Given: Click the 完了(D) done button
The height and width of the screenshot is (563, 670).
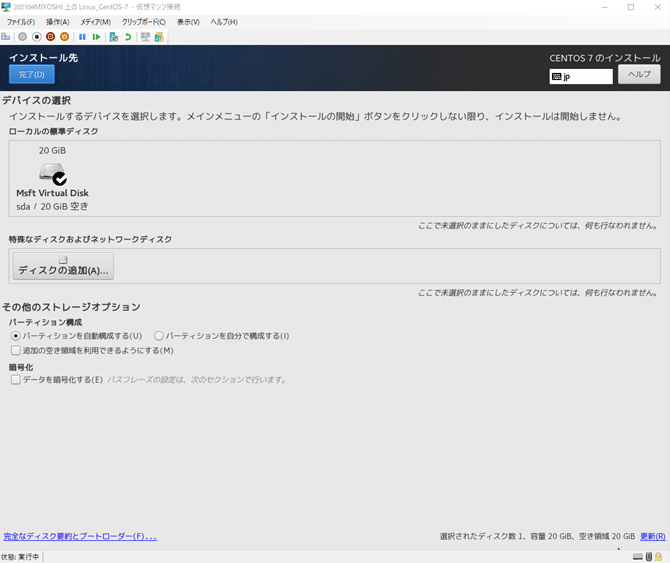Looking at the screenshot, I should [32, 74].
